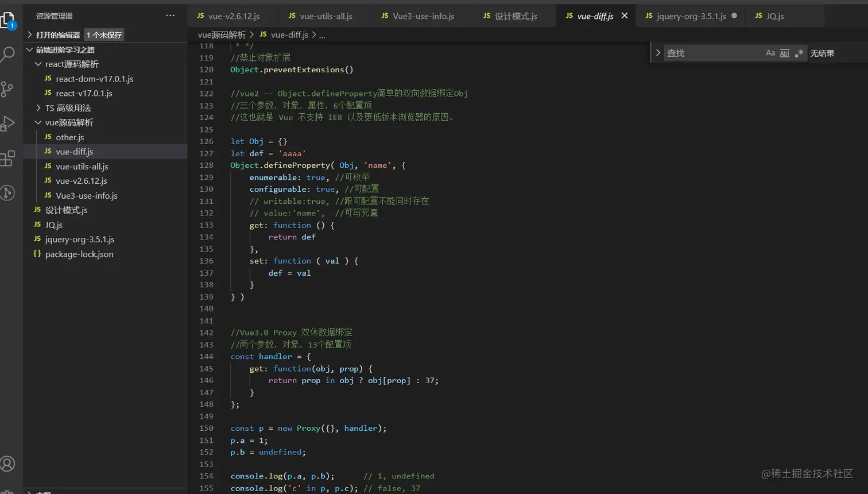
Task: Toggle Match Case in the find widget
Action: [x=770, y=53]
